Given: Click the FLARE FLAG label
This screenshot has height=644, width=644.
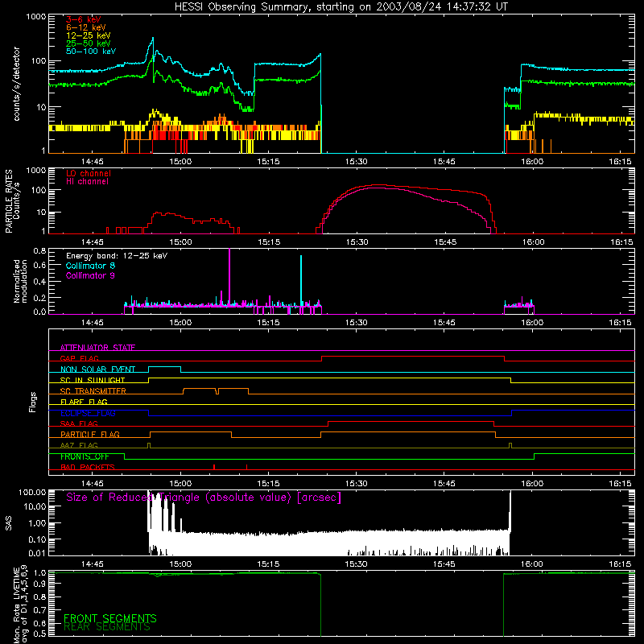Looking at the screenshot, I should (84, 402).
